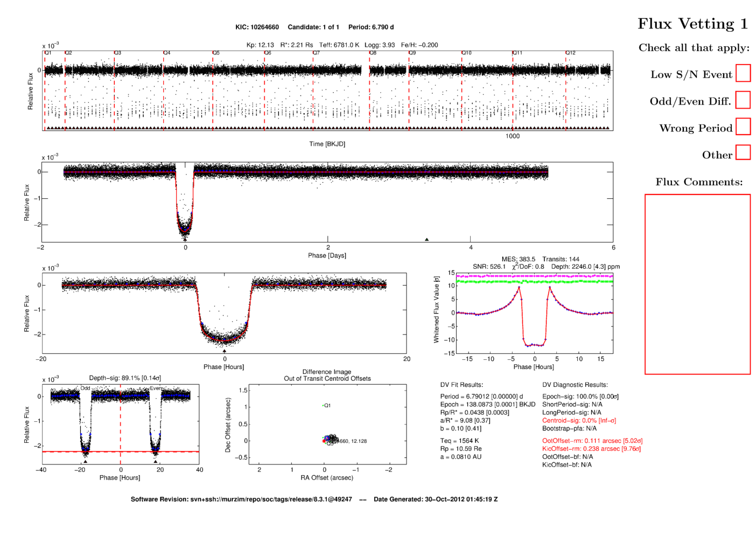Select the 'KIC: 10264660' title text
Viewport: 756px width, 535px height.
(257, 27)
